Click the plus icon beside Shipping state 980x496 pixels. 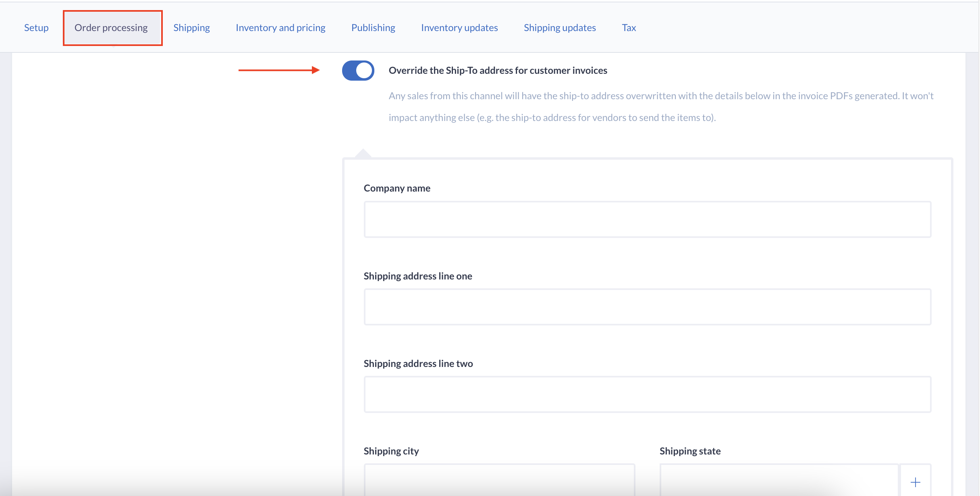point(916,482)
